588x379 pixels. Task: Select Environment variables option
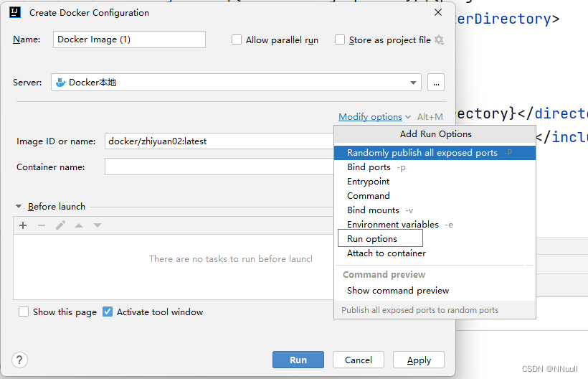[435, 225]
